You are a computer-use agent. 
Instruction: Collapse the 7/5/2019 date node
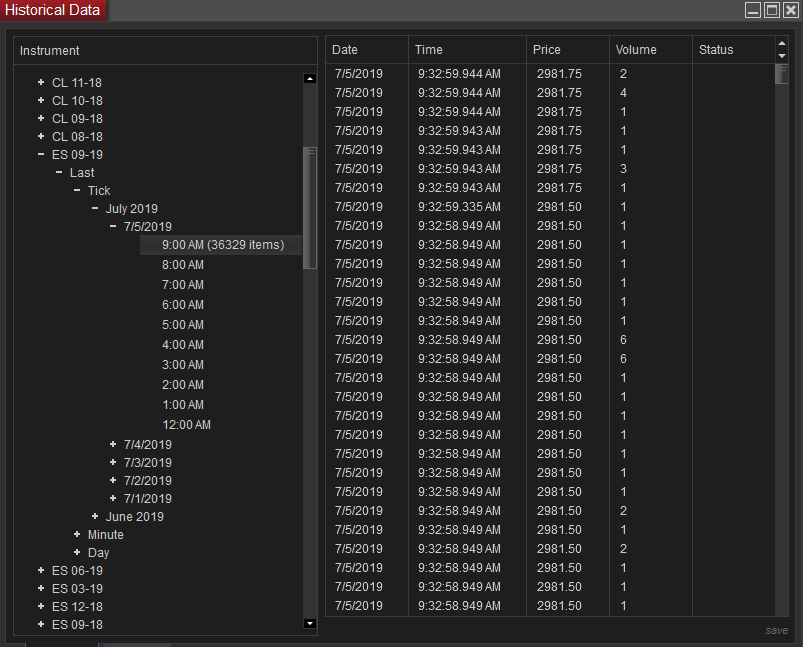click(113, 226)
